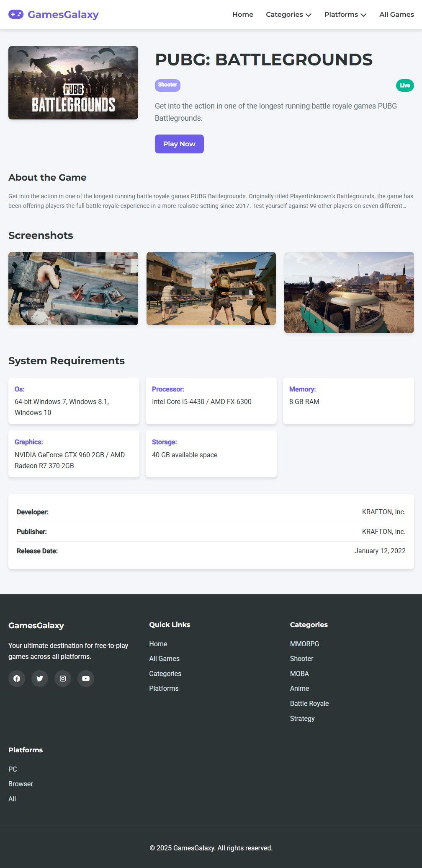The image size is (422, 868).
Task: Open the screenshot with the blue pickup truck
Action: coord(73,288)
